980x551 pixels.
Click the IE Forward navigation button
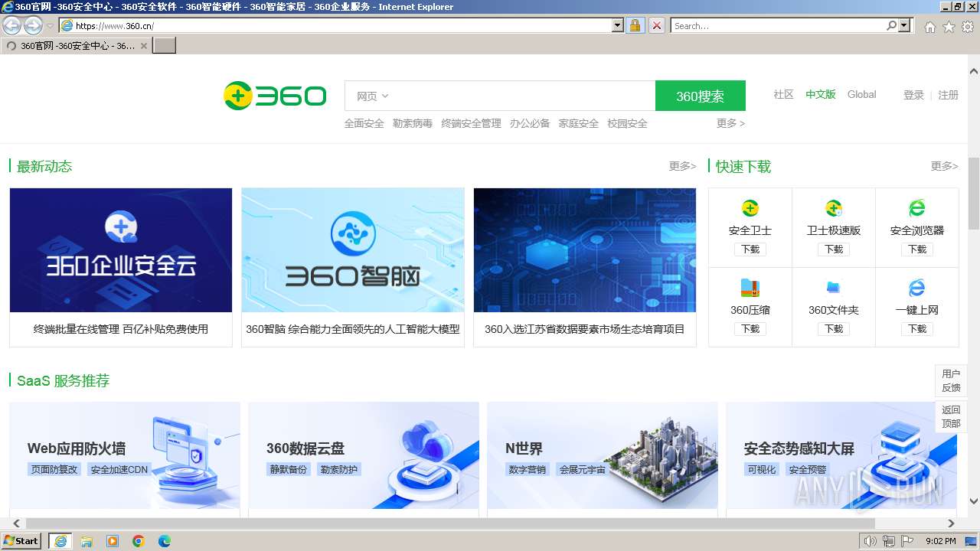pos(33,25)
